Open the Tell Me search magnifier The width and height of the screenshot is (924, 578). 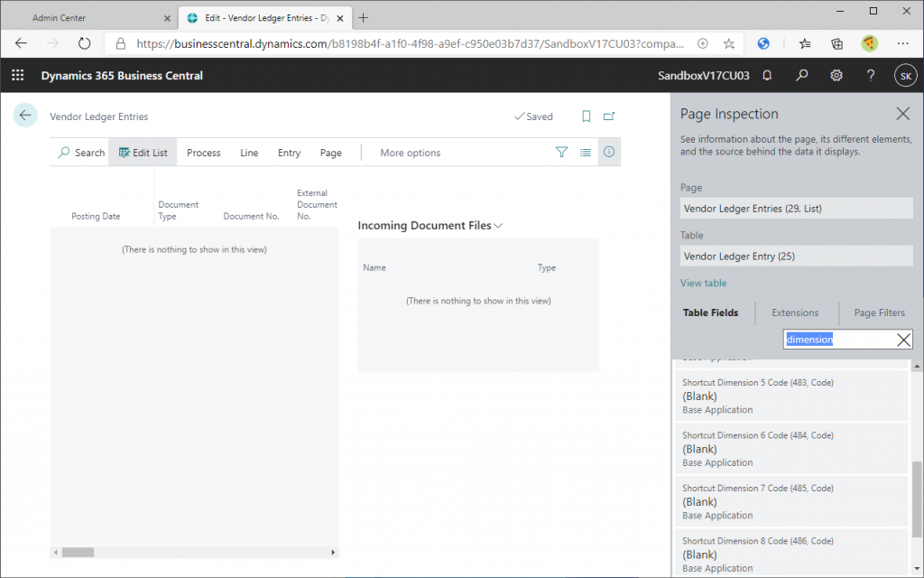pos(801,76)
